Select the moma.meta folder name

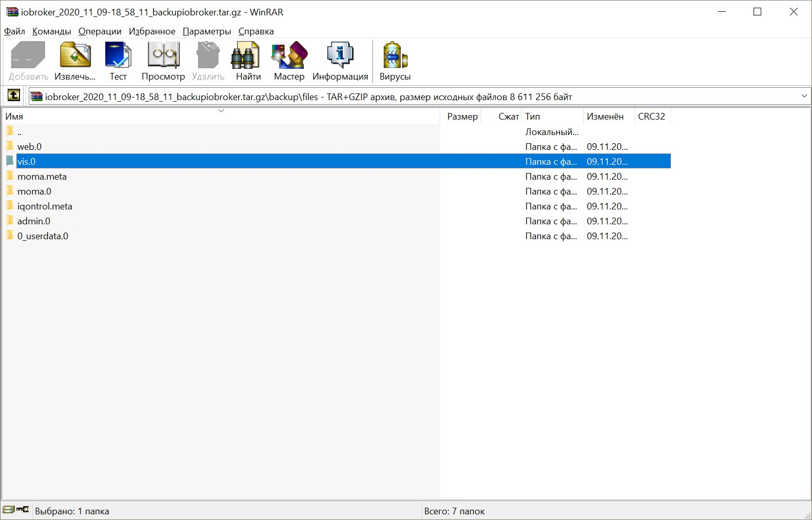pyautogui.click(x=42, y=177)
